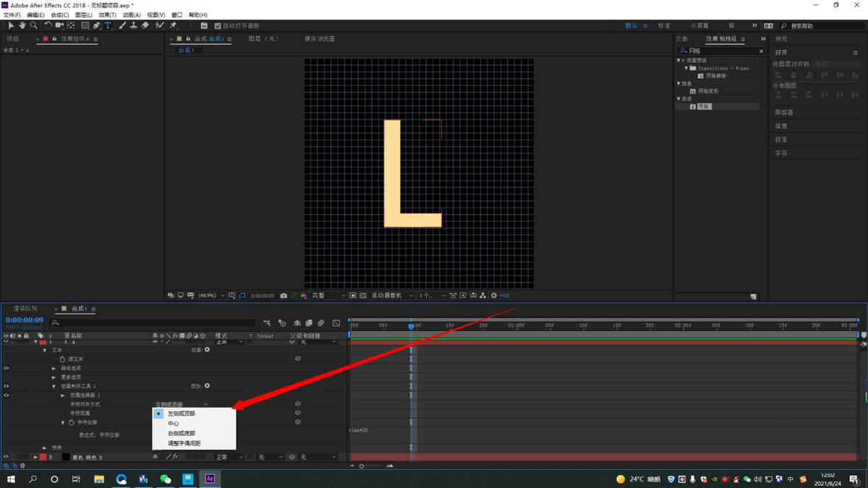868x488 pixels.
Task: Collapse the 文本 property group
Action: point(45,350)
